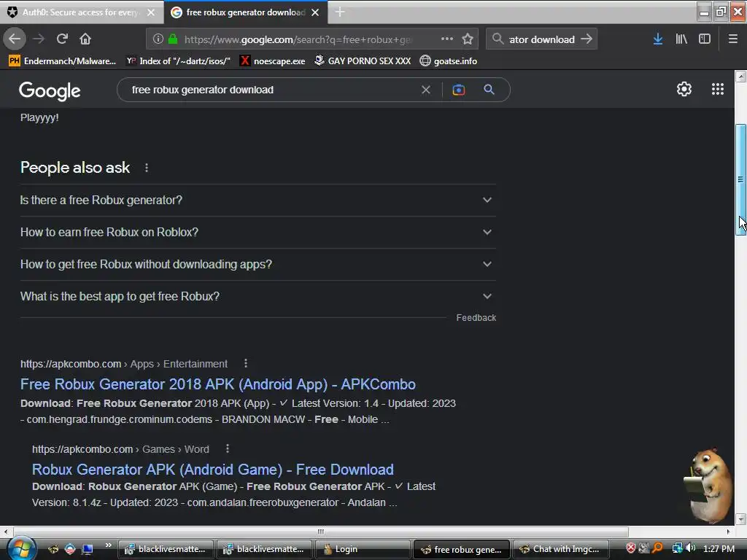Viewport: 747px width, 560px height.
Task: Open a new browser tab
Action: click(x=340, y=12)
